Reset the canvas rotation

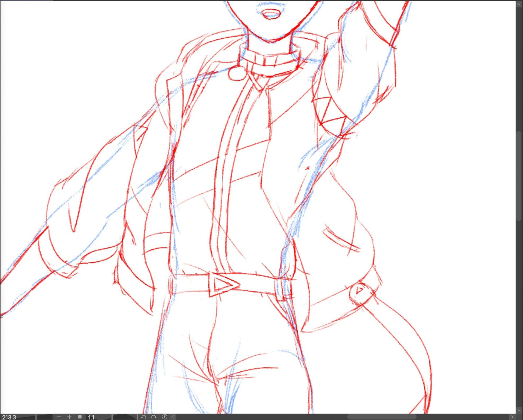pos(164,417)
